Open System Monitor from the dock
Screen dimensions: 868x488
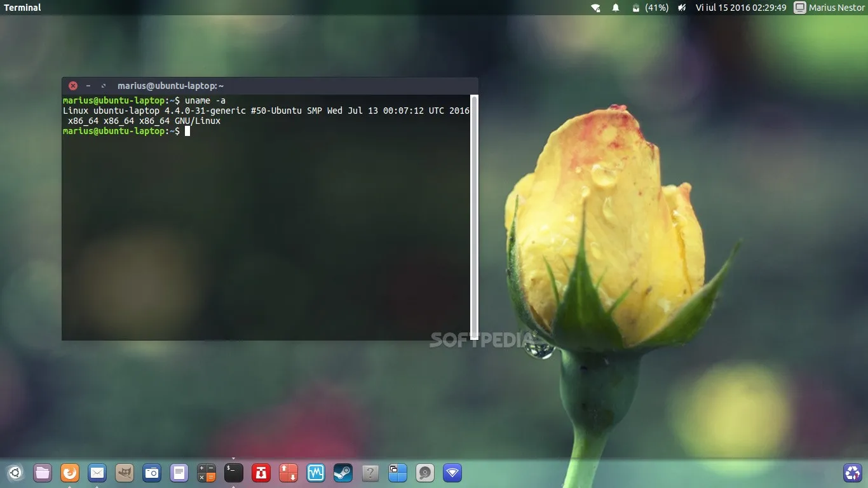coord(315,473)
